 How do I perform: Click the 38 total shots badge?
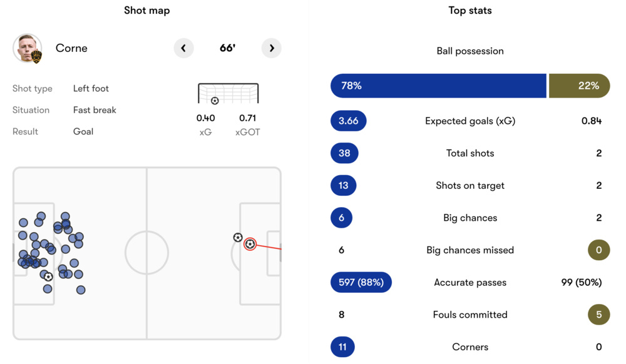coord(344,153)
